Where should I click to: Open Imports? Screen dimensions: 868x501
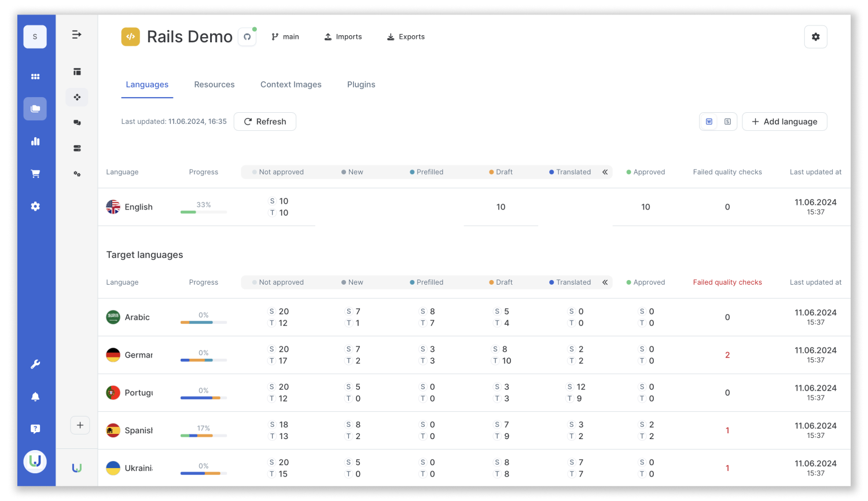pyautogui.click(x=343, y=36)
